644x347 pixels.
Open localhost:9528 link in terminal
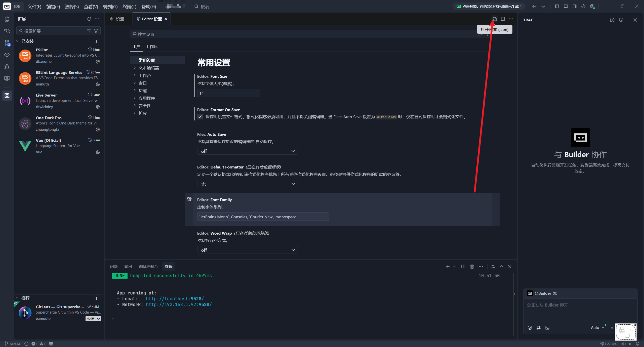175,299
